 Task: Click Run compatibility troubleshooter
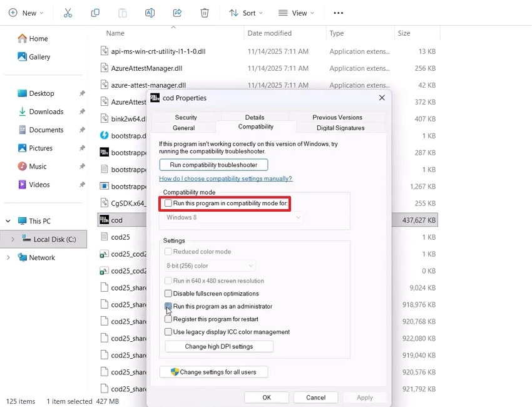point(213,165)
